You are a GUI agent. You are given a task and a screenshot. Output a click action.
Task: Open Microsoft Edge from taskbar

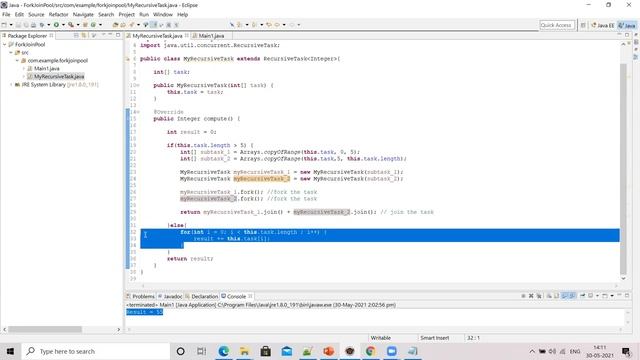point(223,351)
